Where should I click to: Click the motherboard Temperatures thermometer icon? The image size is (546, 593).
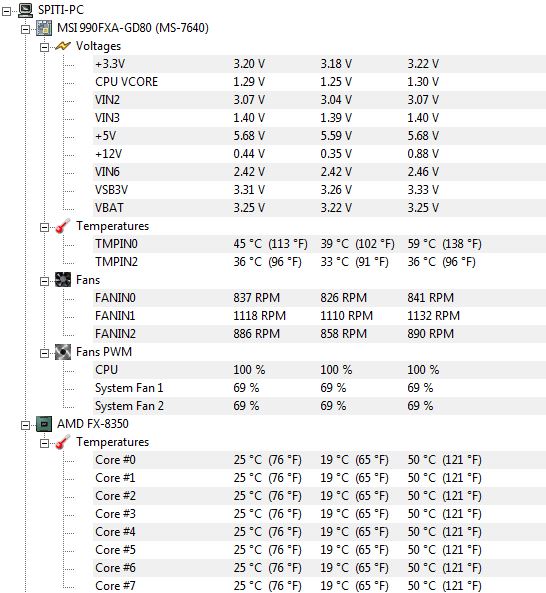(x=63, y=226)
